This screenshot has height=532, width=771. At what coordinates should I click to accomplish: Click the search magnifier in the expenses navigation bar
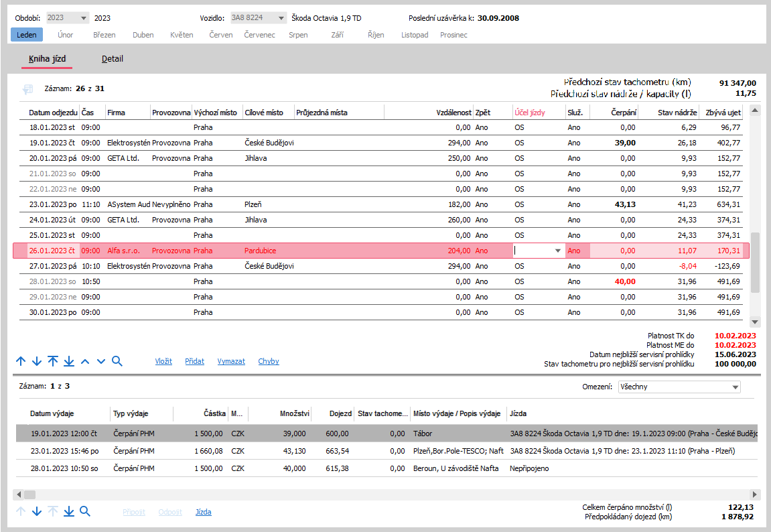point(84,511)
